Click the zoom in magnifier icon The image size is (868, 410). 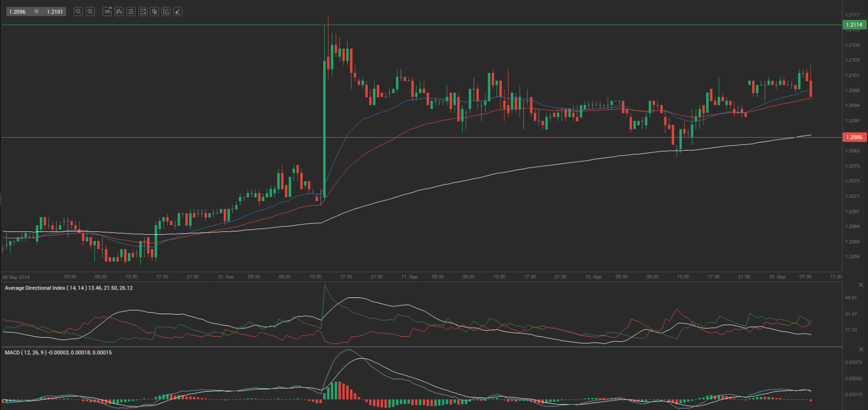click(90, 12)
